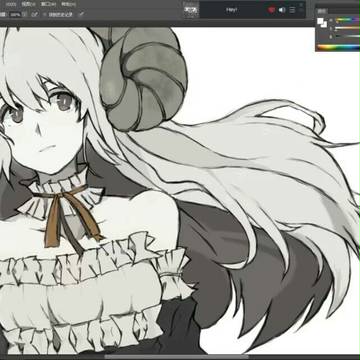Open the 帮助 (Help) menu
This screenshot has height=360, width=360.
(68, 4)
